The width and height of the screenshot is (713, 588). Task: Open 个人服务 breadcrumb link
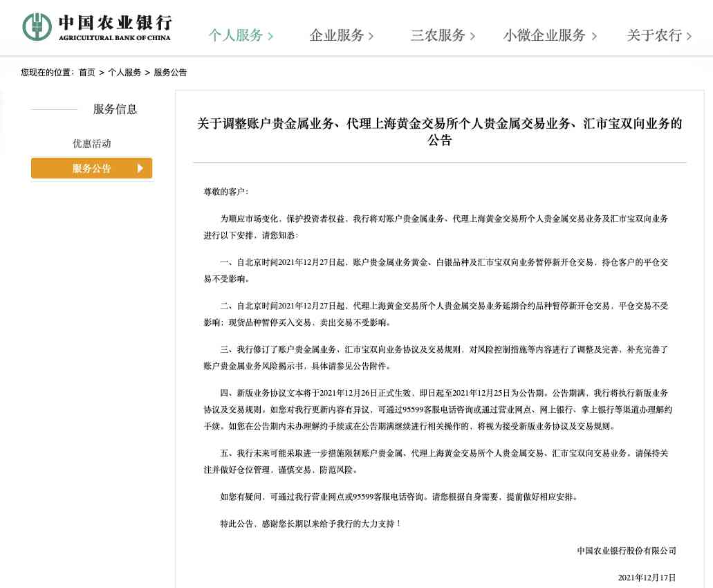[124, 72]
